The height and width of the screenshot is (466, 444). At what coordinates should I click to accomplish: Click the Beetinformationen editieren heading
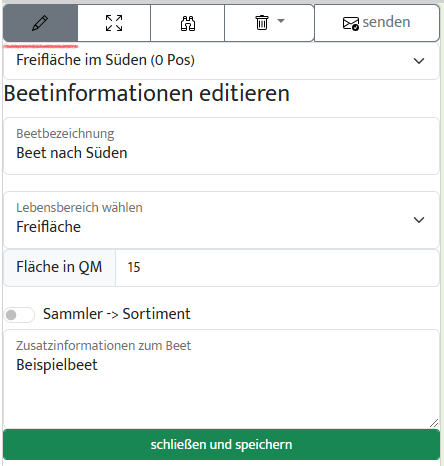(147, 93)
